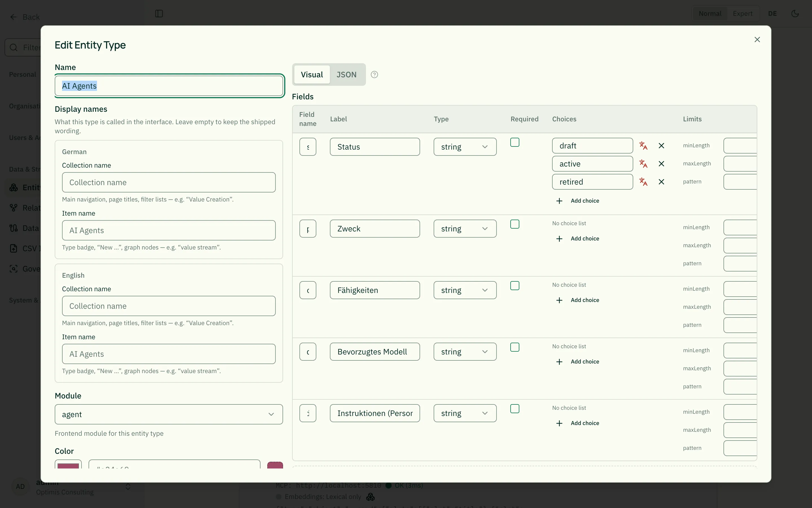812x508 pixels.
Task: Translate the 'draft' choice via language icon
Action: (643, 146)
